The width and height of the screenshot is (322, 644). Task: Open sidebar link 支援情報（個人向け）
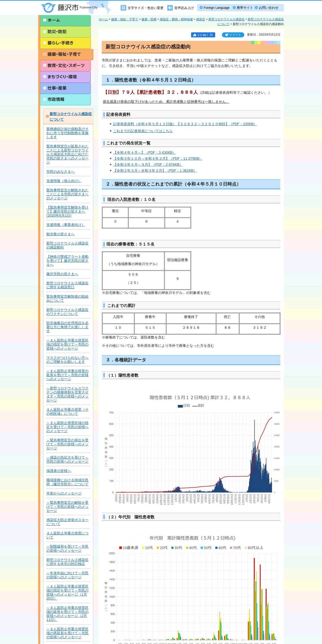(64, 181)
